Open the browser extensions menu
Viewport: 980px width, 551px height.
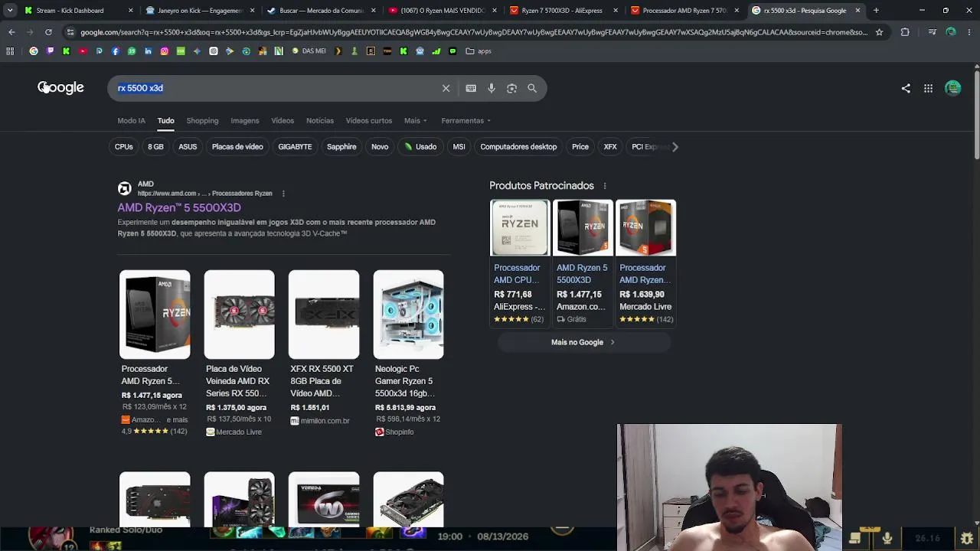pos(905,32)
